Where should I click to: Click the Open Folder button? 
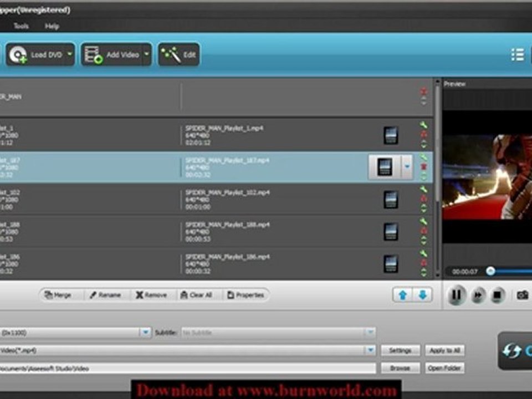point(444,368)
